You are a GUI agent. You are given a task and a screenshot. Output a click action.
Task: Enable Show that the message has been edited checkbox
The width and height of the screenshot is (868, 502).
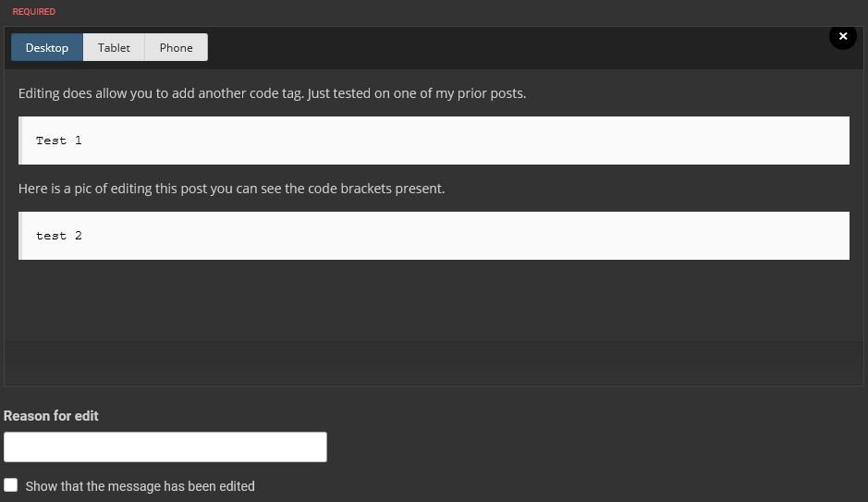pos(10,485)
